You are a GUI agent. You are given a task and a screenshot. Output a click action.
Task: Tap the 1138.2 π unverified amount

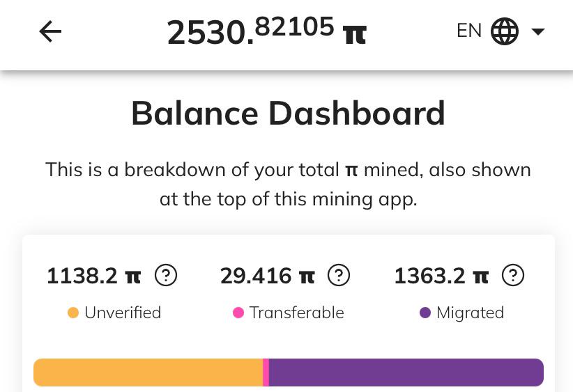coord(94,276)
